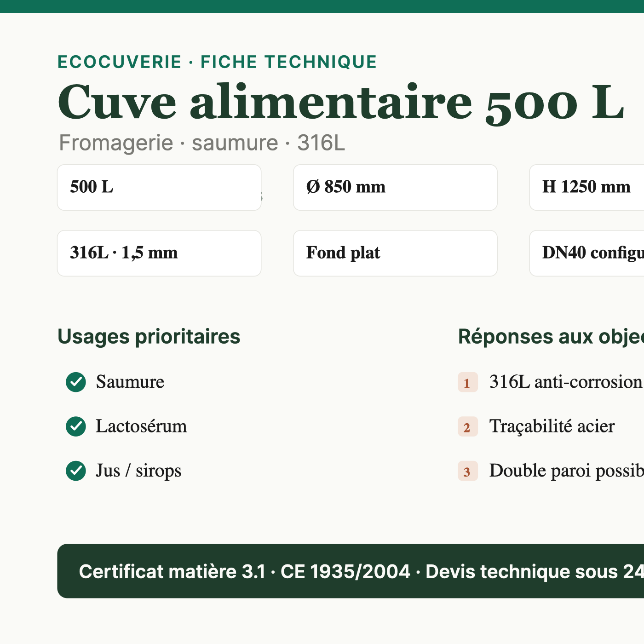Click the Double paroi possible item text
644x644 pixels.
(x=566, y=471)
